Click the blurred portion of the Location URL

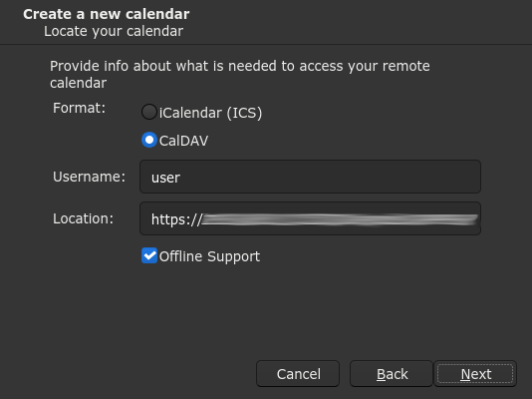[x=341, y=219]
